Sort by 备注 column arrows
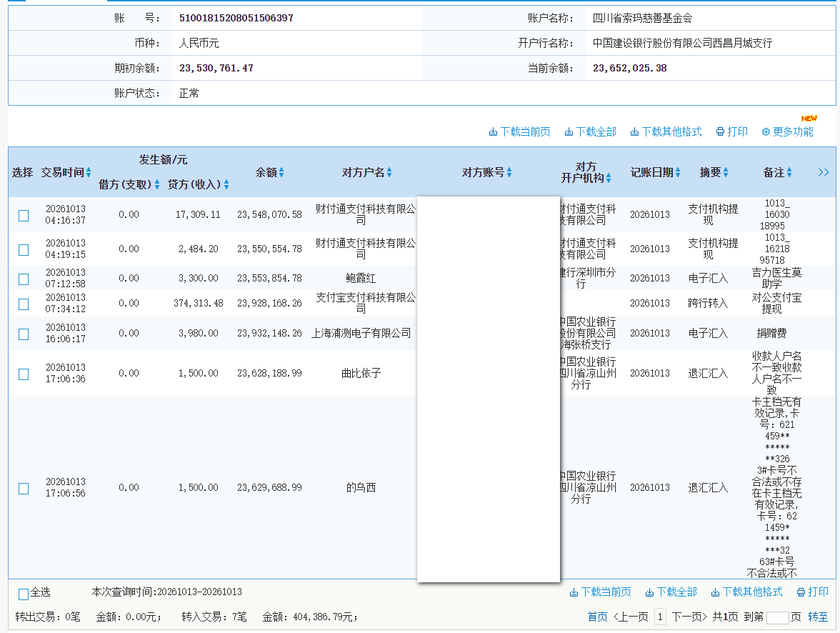This screenshot has width=840, height=633. click(x=789, y=172)
